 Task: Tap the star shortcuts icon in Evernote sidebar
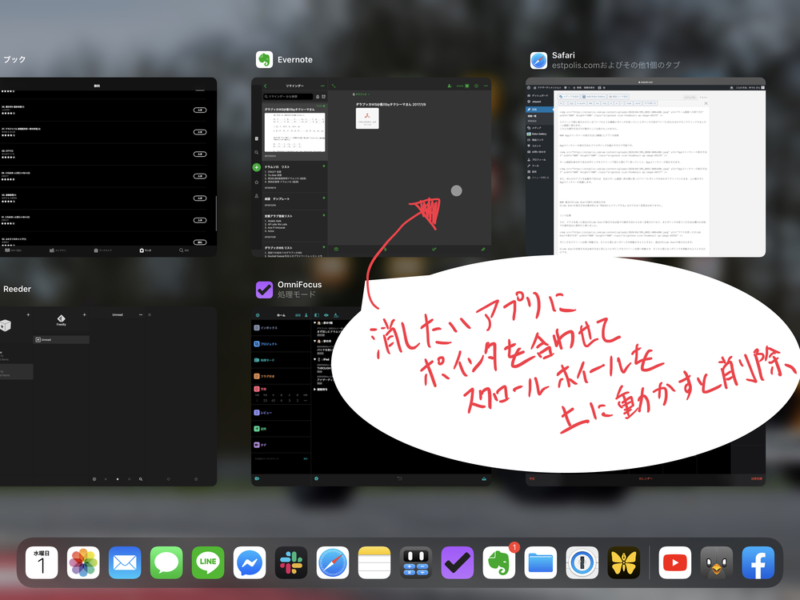tap(257, 182)
